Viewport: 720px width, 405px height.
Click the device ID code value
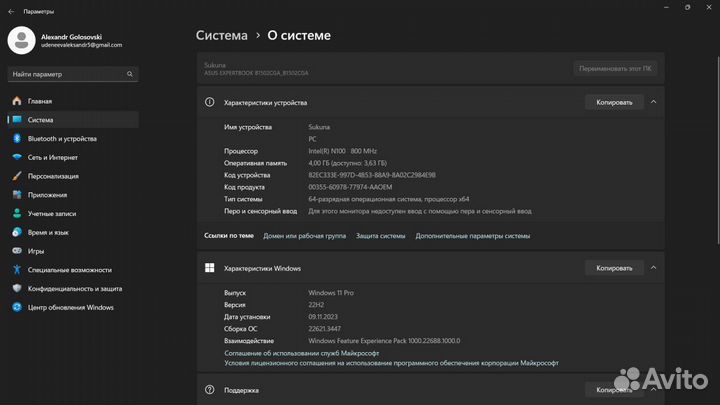(x=372, y=175)
